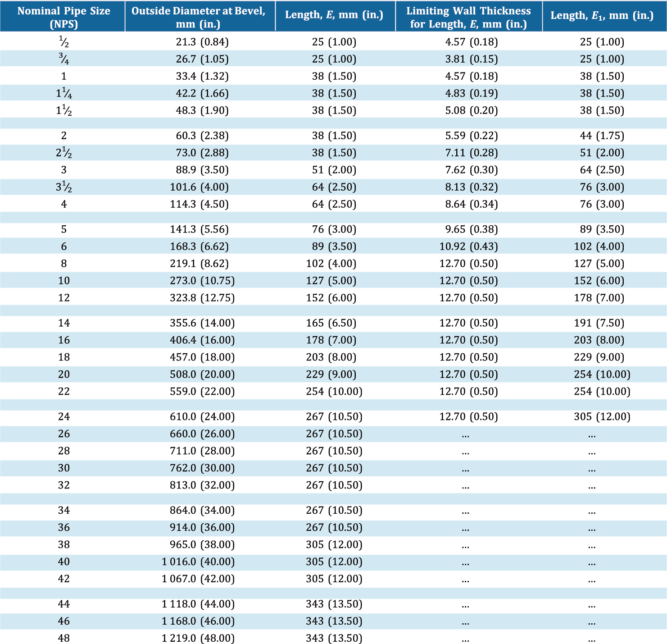Click the 44 (1.75) length E1 cell

(x=602, y=136)
